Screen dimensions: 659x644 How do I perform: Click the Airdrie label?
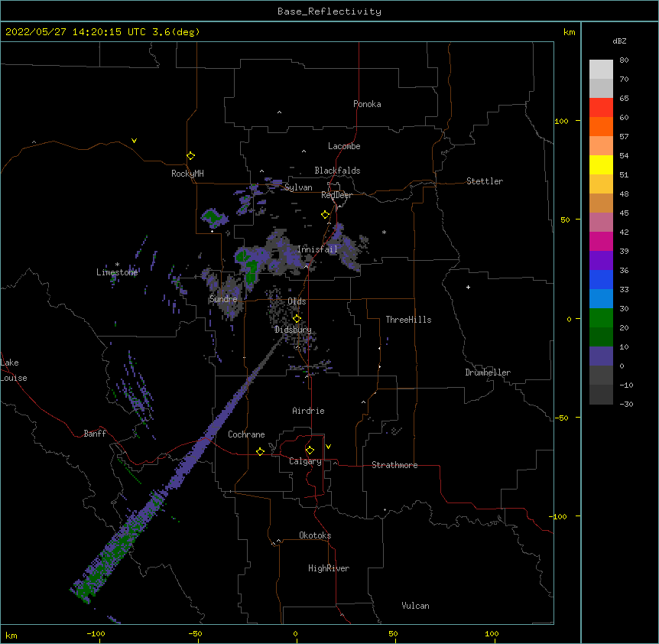coord(308,411)
